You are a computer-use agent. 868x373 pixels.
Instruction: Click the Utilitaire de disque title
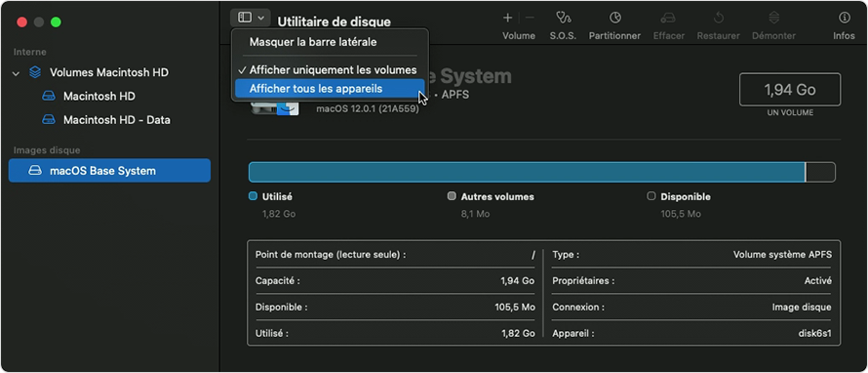pos(334,21)
